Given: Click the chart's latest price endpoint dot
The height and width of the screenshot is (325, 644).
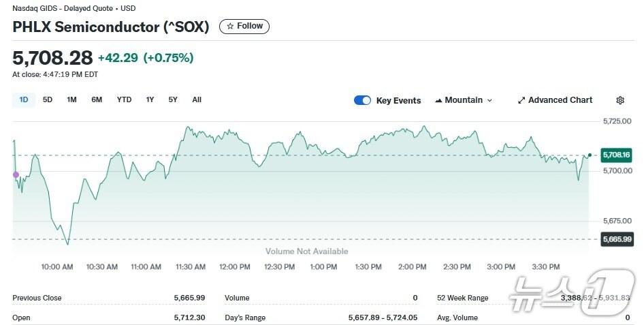Looking at the screenshot, I should click(x=590, y=155).
